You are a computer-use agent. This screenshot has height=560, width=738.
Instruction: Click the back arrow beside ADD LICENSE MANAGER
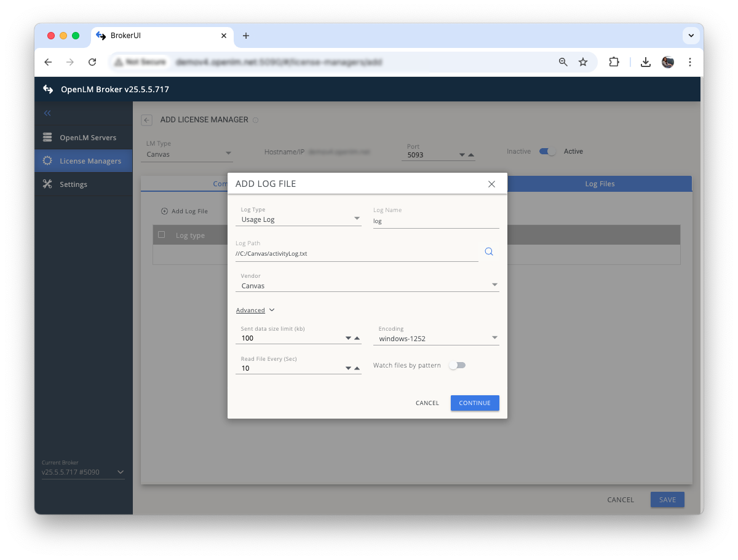click(146, 120)
